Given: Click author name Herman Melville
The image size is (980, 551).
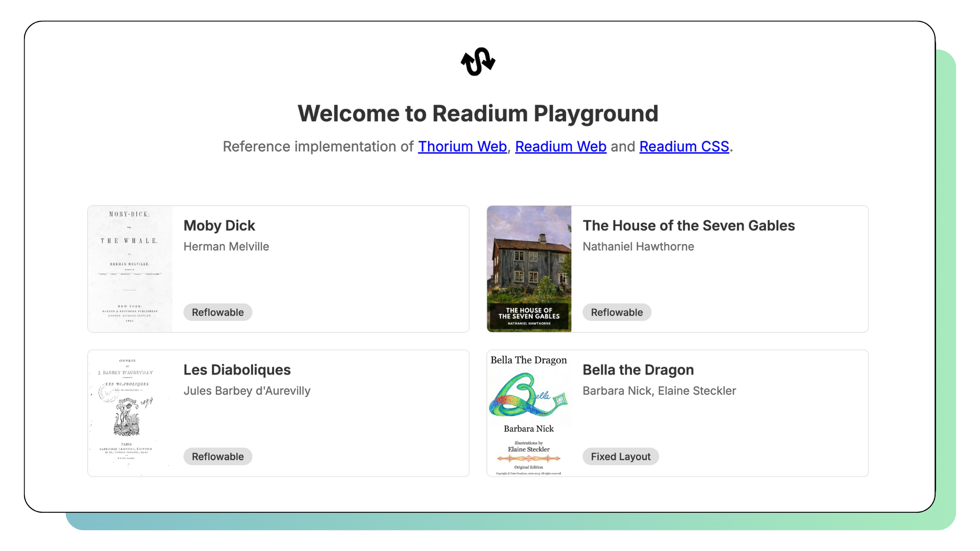Looking at the screenshot, I should (226, 246).
